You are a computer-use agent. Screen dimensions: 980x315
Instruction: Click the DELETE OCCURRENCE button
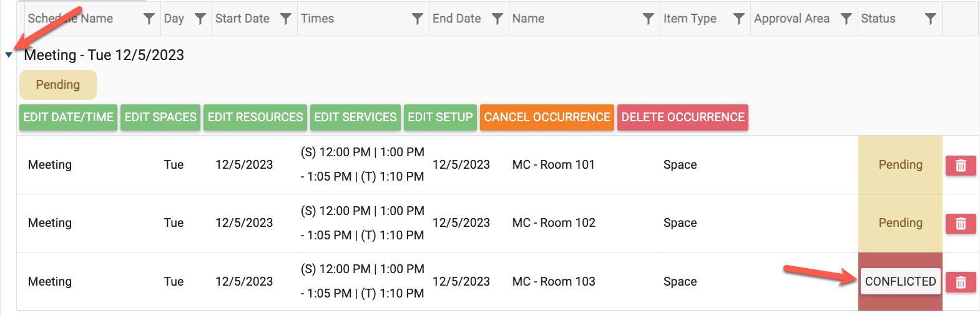(682, 117)
